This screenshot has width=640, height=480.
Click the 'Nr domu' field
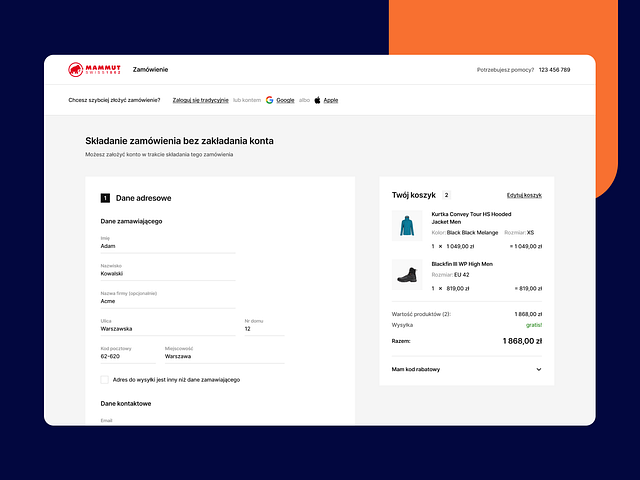point(264,328)
